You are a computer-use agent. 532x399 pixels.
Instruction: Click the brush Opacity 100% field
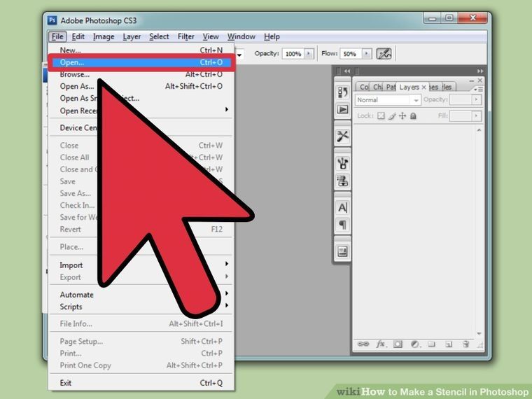(x=293, y=54)
